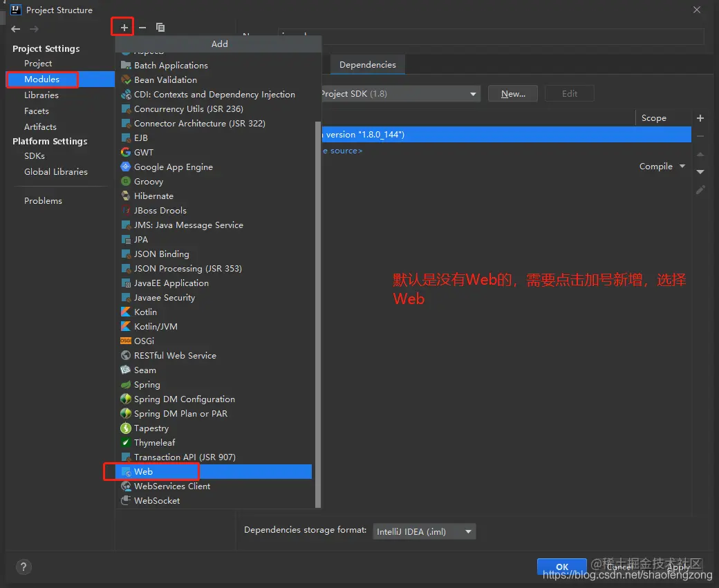This screenshot has width=719, height=588.
Task: Click the forward navigation arrow
Action: [34, 29]
